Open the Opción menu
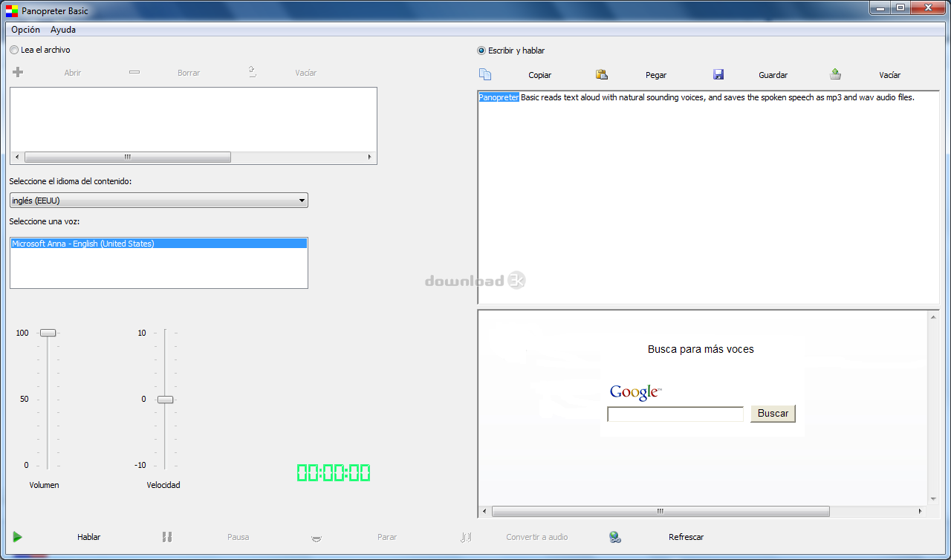Image resolution: width=951 pixels, height=560 pixels. tap(26, 30)
